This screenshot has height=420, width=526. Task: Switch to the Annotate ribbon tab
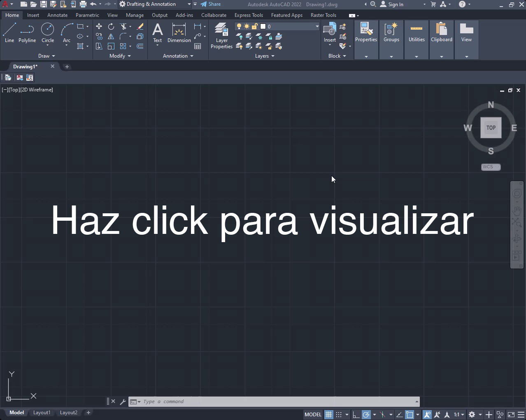(57, 15)
